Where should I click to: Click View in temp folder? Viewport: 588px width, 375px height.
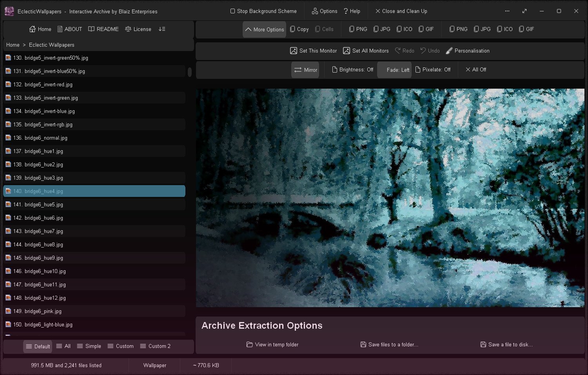[272, 344]
